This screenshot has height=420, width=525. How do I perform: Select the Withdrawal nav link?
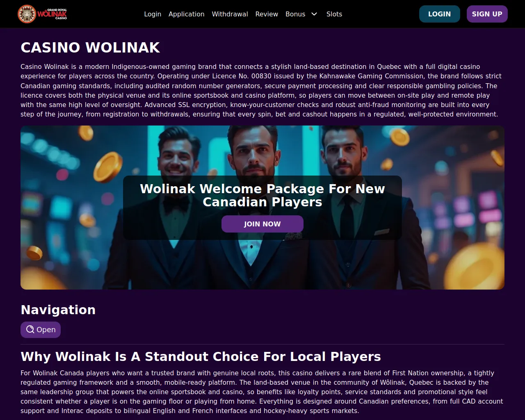(230, 14)
